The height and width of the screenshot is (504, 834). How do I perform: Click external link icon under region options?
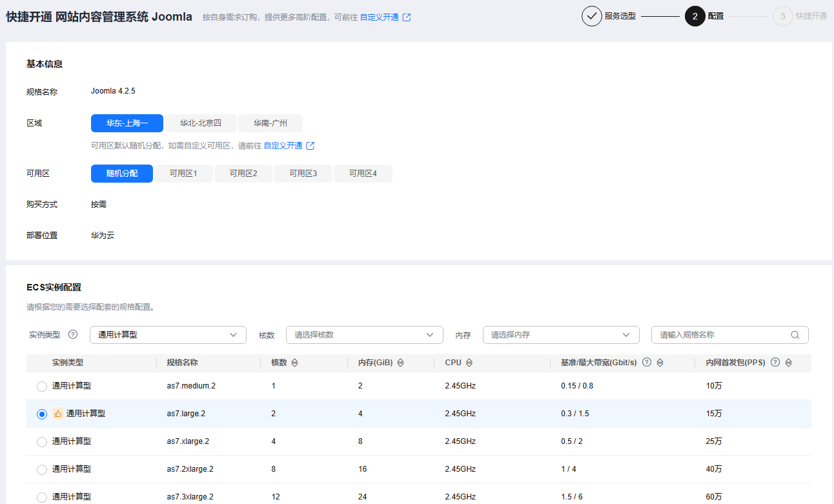(310, 146)
